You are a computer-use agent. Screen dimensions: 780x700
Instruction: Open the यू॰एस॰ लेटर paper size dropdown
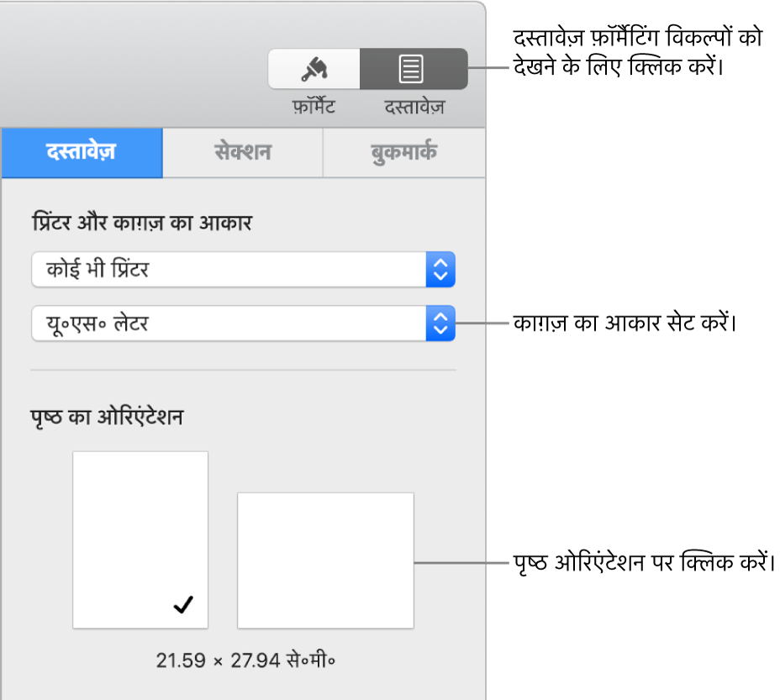(x=243, y=324)
